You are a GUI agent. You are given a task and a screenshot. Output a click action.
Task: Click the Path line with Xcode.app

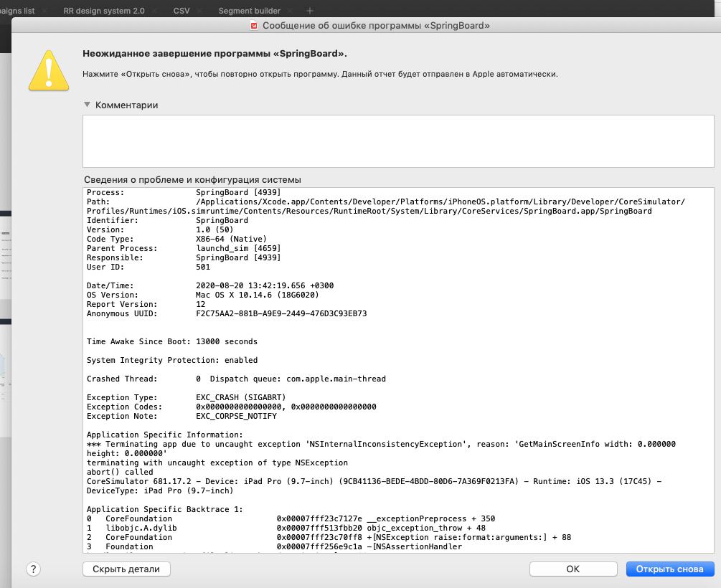pos(386,207)
